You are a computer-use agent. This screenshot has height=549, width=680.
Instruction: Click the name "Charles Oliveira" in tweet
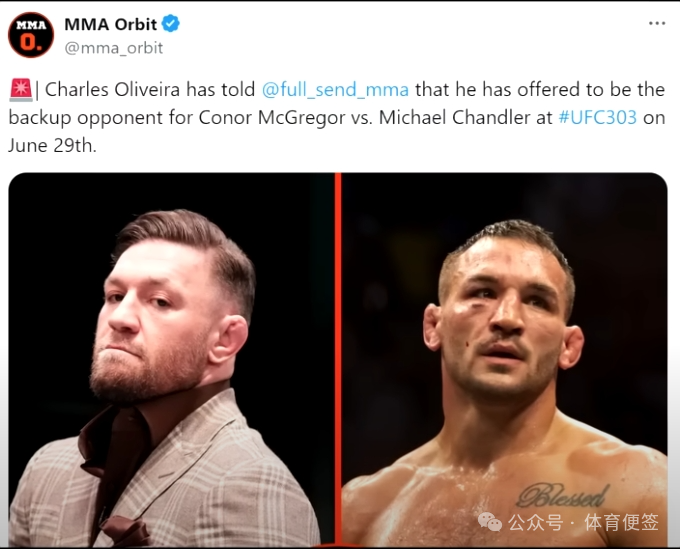click(x=111, y=90)
